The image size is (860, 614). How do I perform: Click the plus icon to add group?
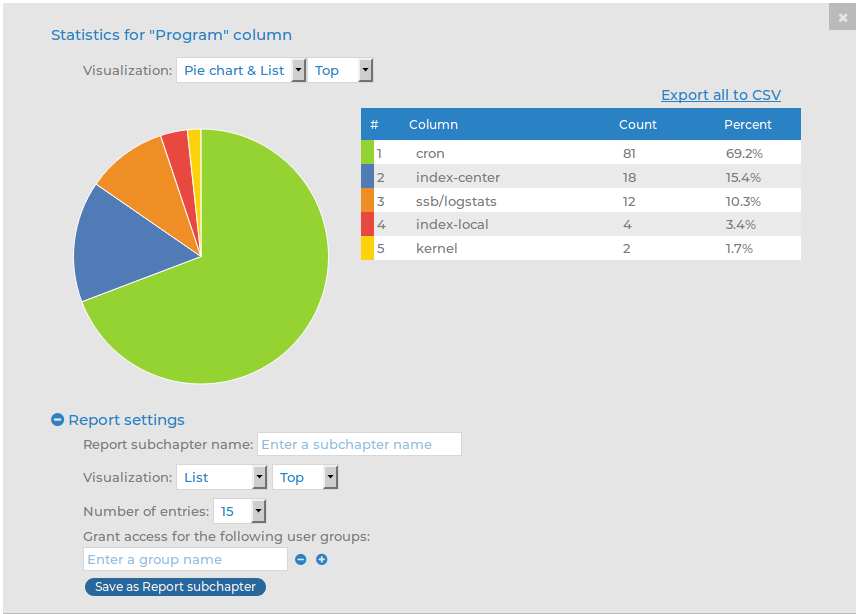(322, 560)
